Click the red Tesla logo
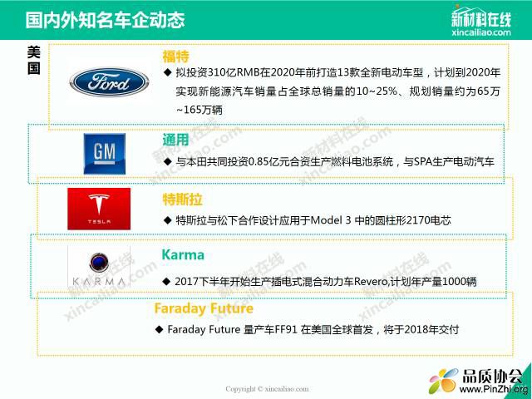532x399 pixels. coord(99,209)
